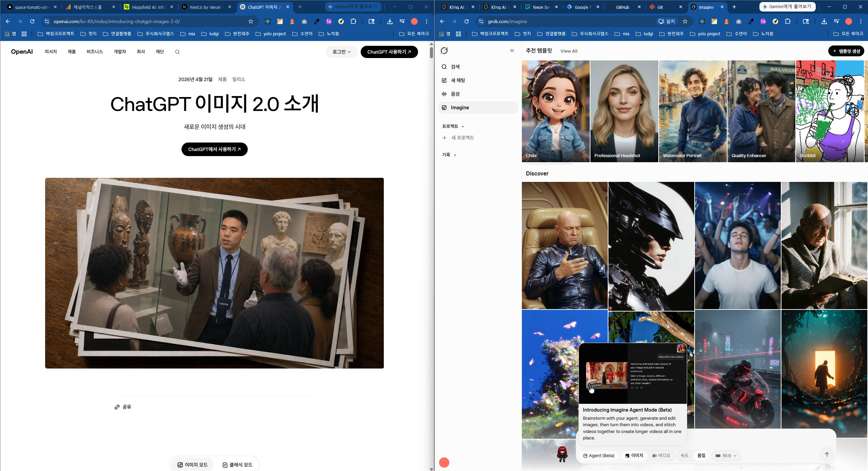Open the extensions puzzle icon in left browser
This screenshot has height=471, width=868.
pos(353,21)
